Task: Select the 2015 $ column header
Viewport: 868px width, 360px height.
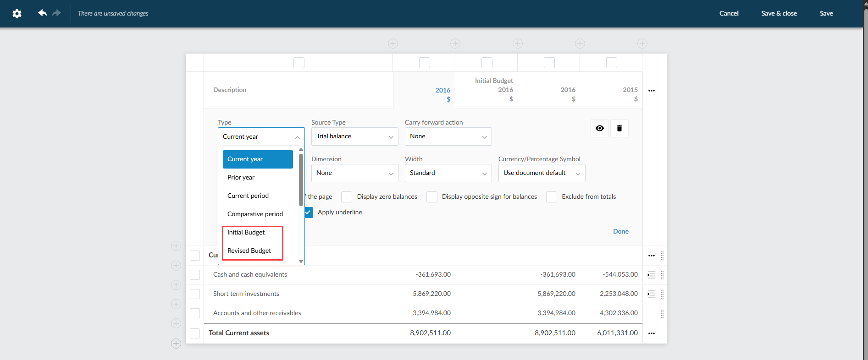Action: click(x=611, y=91)
